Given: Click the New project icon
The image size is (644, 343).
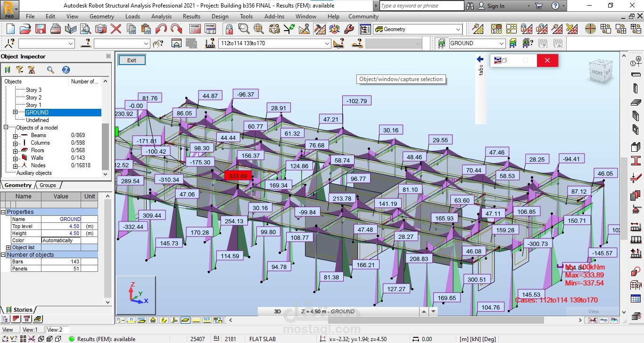Looking at the screenshot, I should (x=10, y=29).
